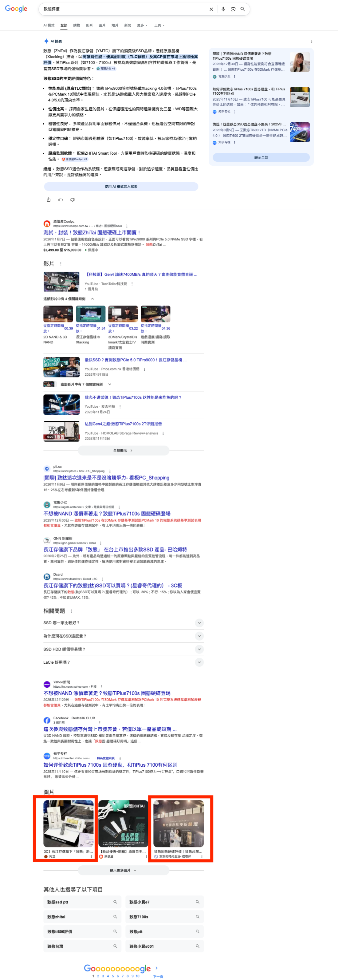
Task: Go to results page 2
Action: (x=98, y=976)
